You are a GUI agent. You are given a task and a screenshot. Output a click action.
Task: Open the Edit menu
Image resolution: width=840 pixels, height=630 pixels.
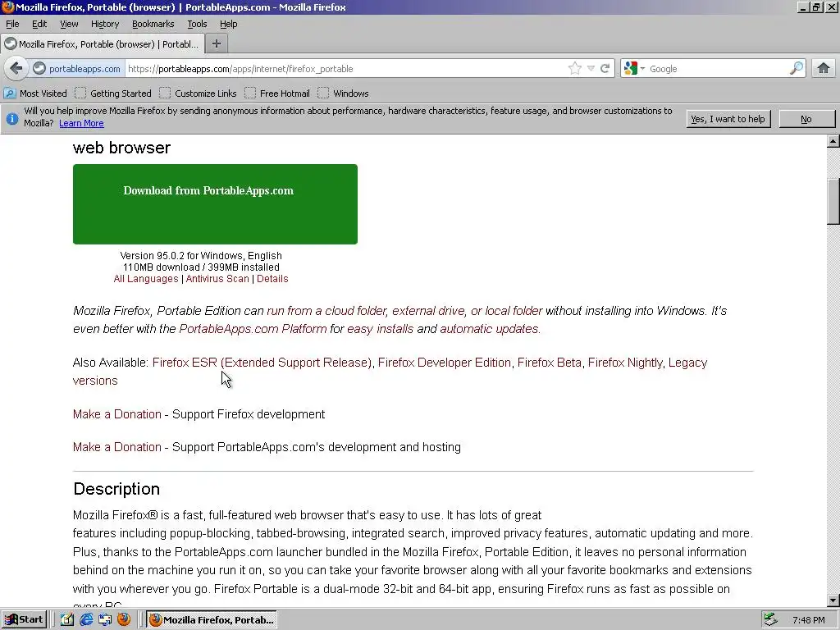click(39, 24)
